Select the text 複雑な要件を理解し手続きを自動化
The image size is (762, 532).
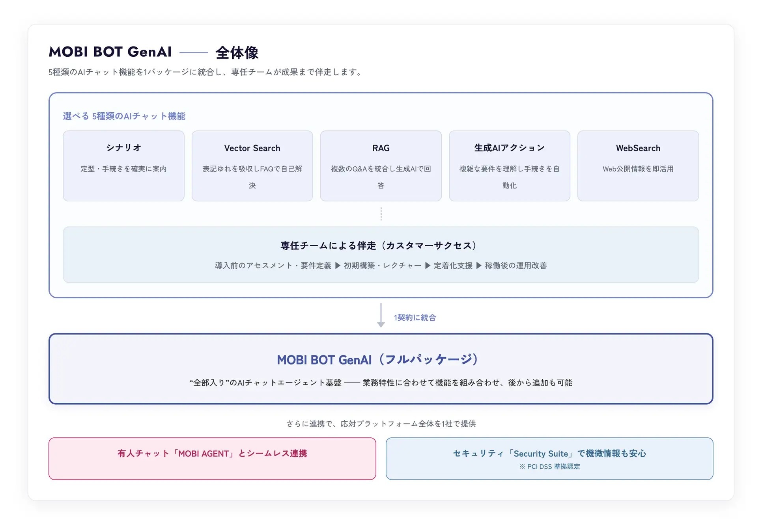point(509,177)
